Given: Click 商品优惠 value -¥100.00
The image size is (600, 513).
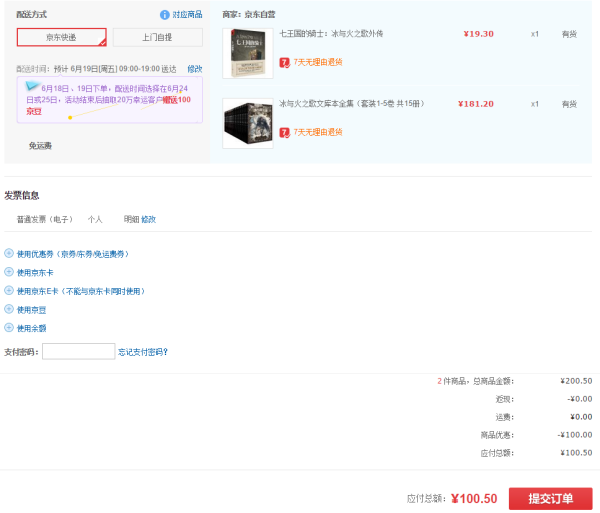Looking at the screenshot, I should [575, 435].
